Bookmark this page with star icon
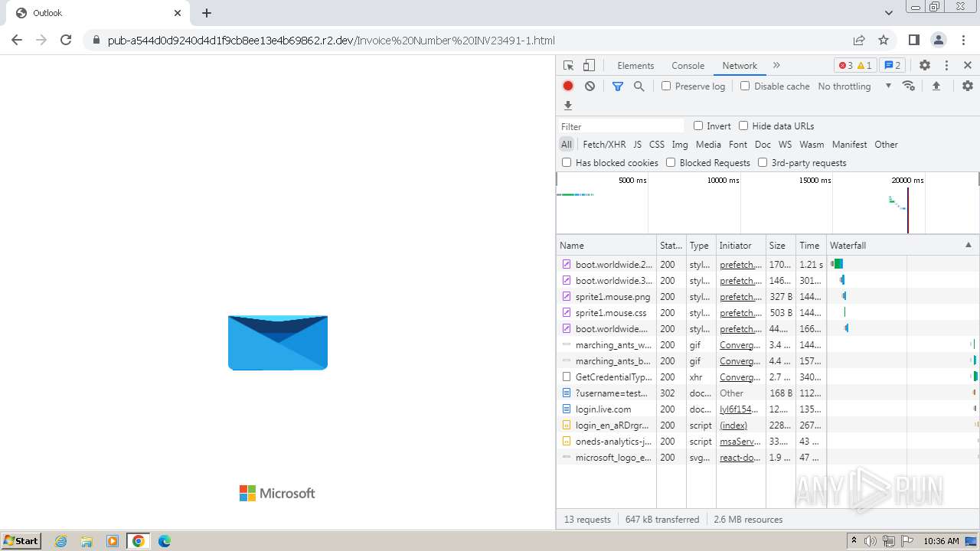The width and height of the screenshot is (980, 551). 884,40
